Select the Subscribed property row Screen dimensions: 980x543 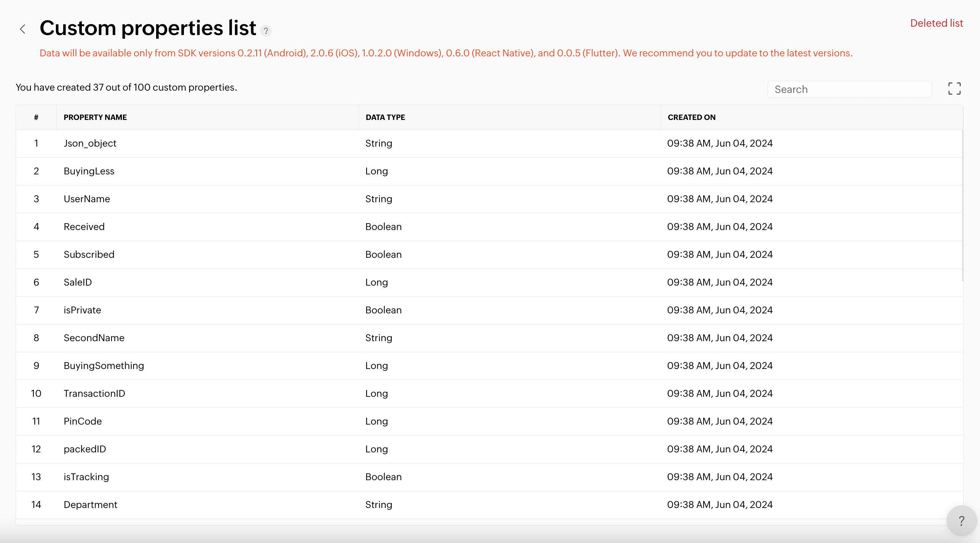[89, 255]
